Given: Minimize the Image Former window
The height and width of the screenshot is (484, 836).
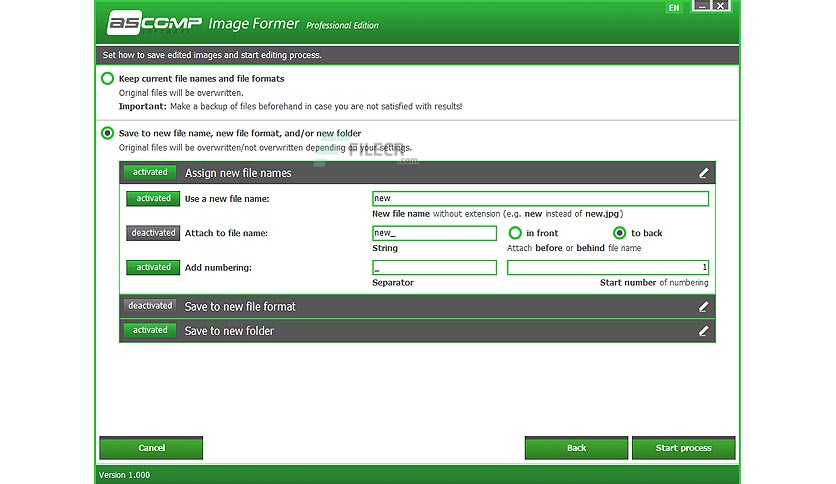Looking at the screenshot, I should (x=702, y=6).
